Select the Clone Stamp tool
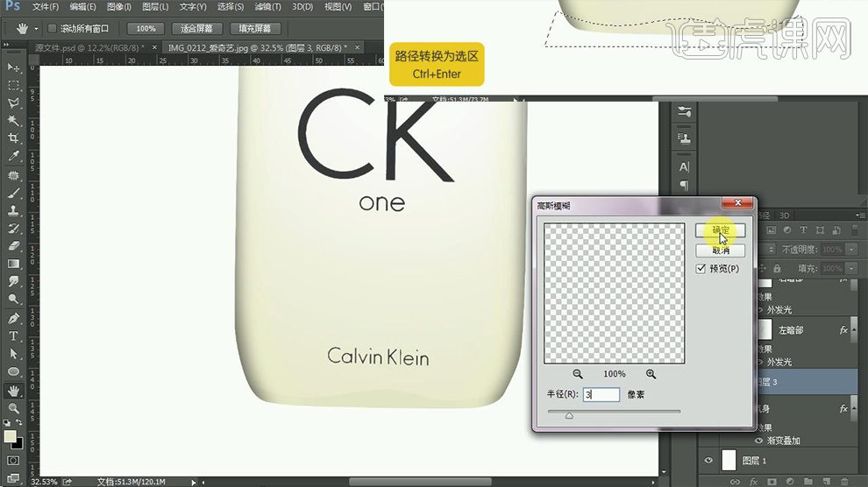 click(13, 210)
